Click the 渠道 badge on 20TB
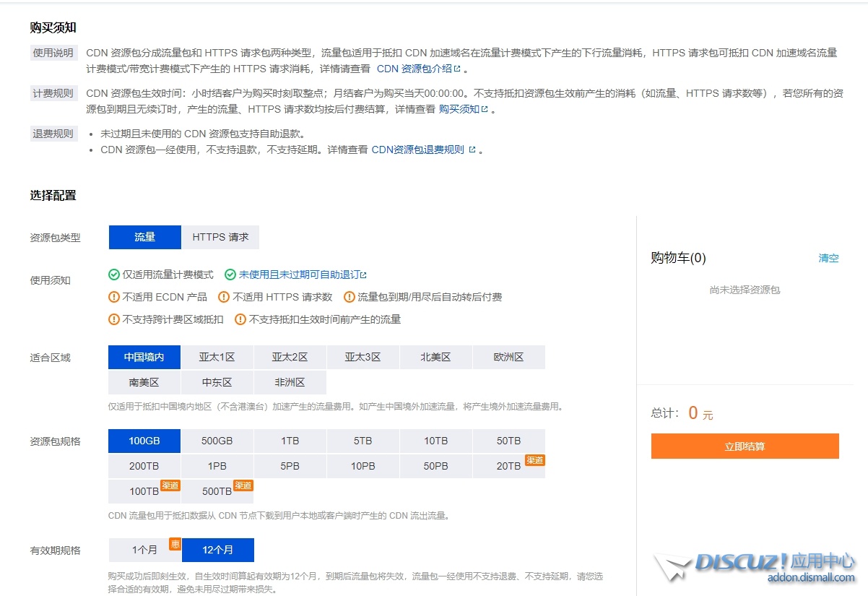Viewport: 868px width, 596px height. [534, 460]
